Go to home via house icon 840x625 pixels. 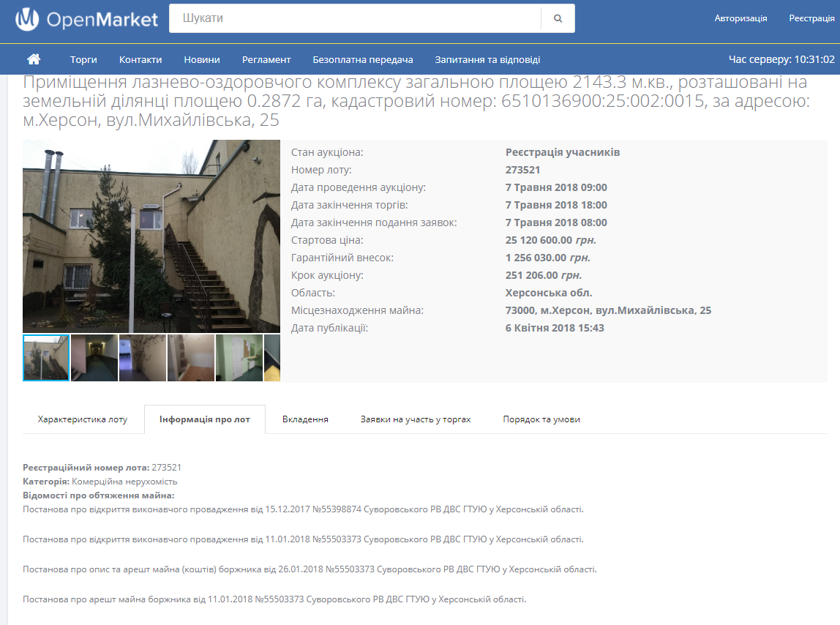click(x=34, y=59)
